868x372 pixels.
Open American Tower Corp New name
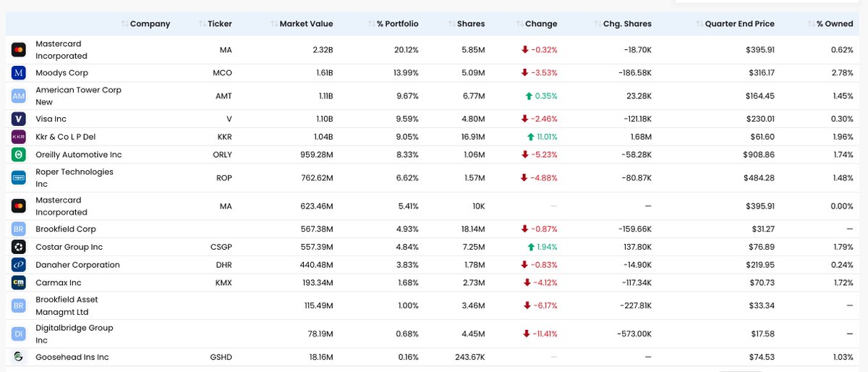78,96
